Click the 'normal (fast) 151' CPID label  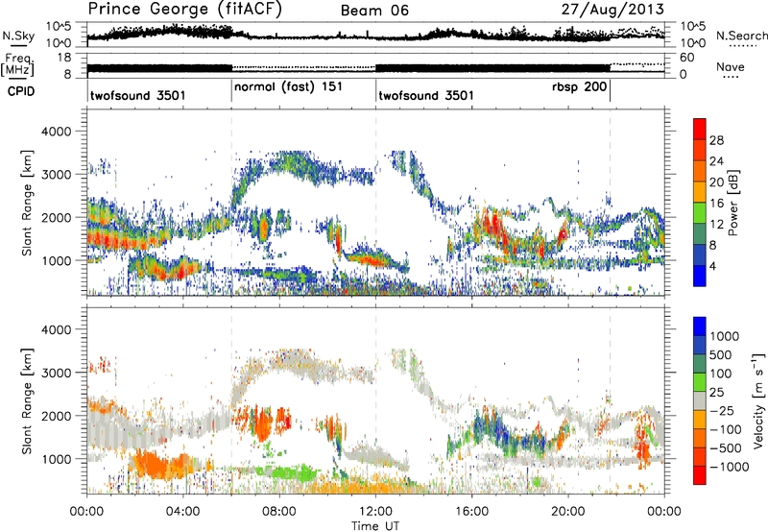tap(288, 87)
